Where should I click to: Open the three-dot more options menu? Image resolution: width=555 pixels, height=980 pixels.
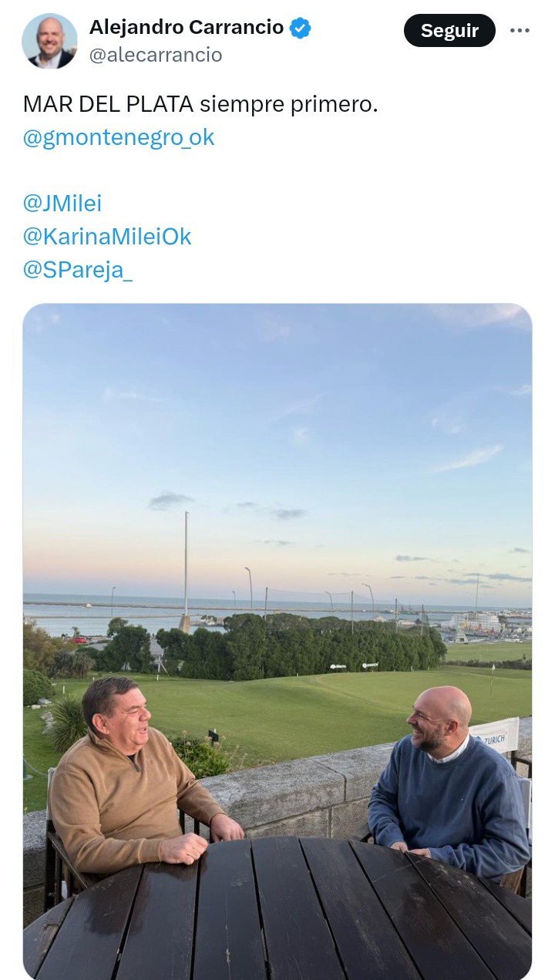tap(520, 30)
